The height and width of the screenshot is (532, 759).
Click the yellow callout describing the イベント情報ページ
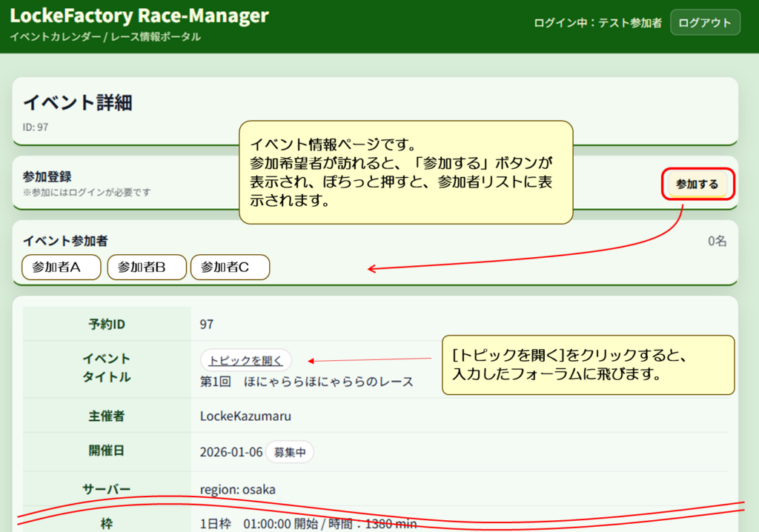coord(405,172)
